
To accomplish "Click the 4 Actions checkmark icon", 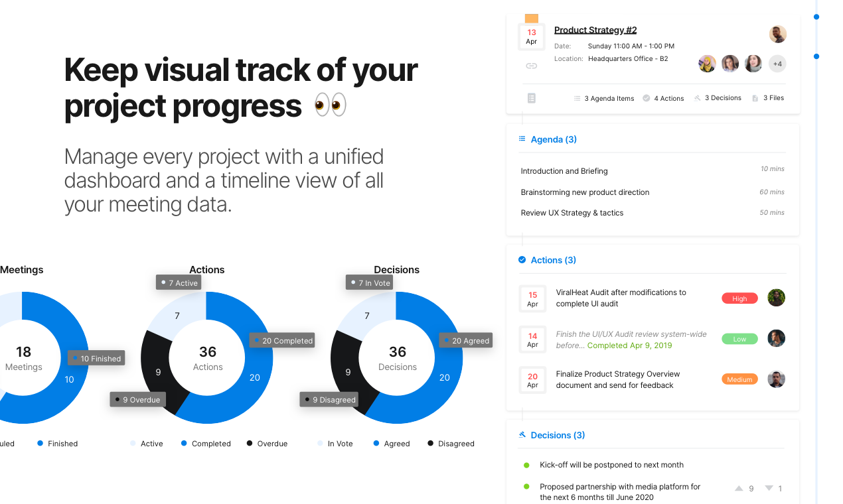I will (647, 98).
